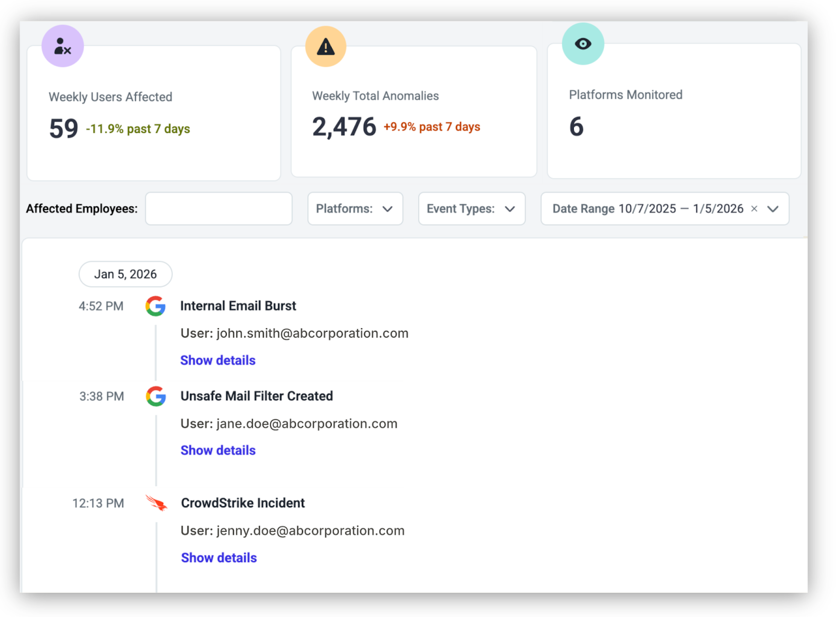Click the Weekly Total Anomalies label
Image resolution: width=840 pixels, height=617 pixels.
tap(375, 96)
